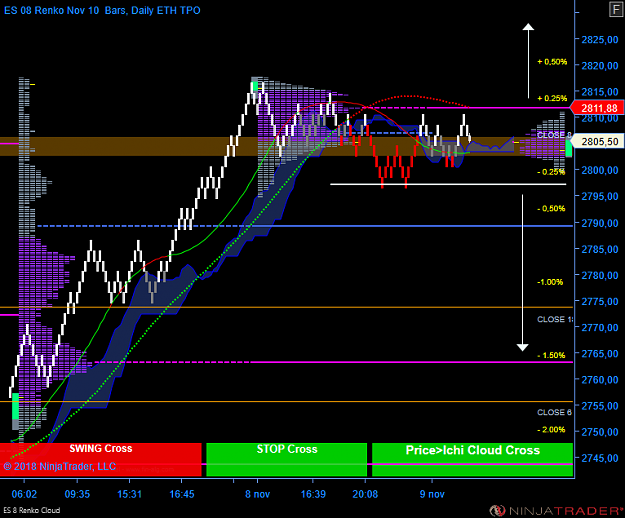Click the 2805,50 current price marker
Viewport: 625px width, 518px height.
(597, 141)
